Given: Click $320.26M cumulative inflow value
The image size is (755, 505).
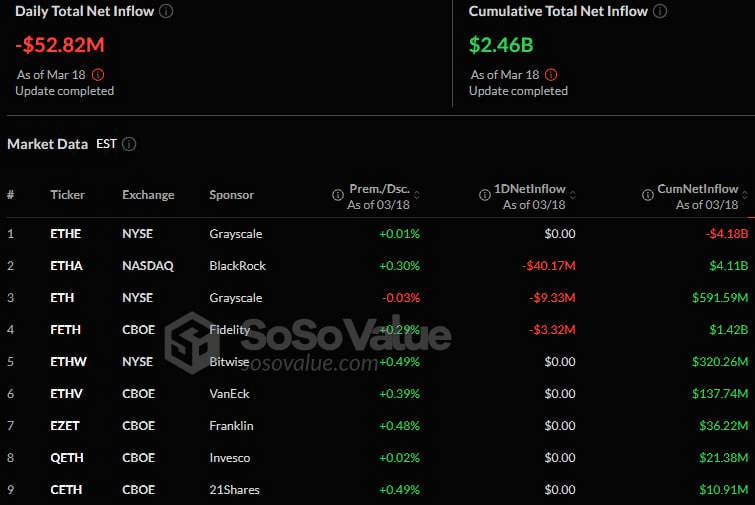Looking at the screenshot, I should 720,362.
